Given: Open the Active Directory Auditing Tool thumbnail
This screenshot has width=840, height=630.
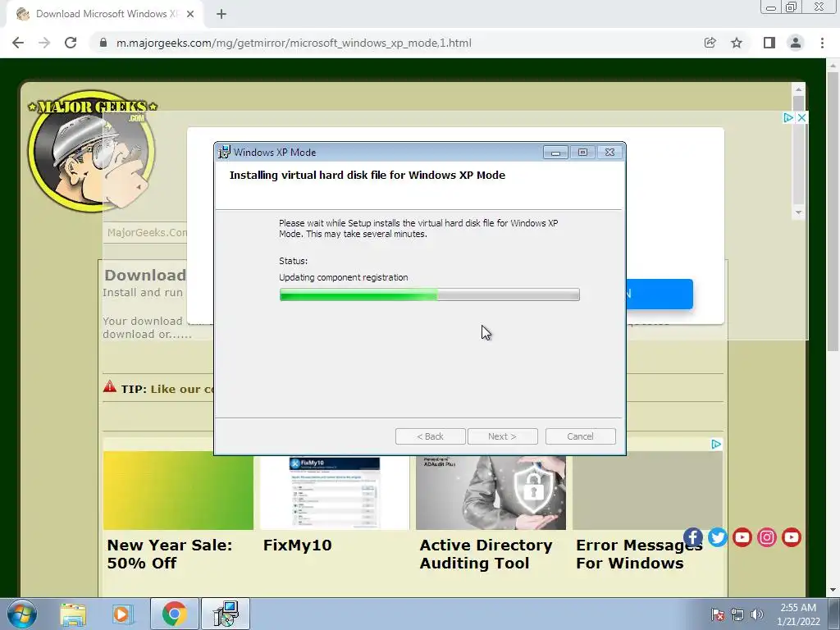Looking at the screenshot, I should coord(491,493).
